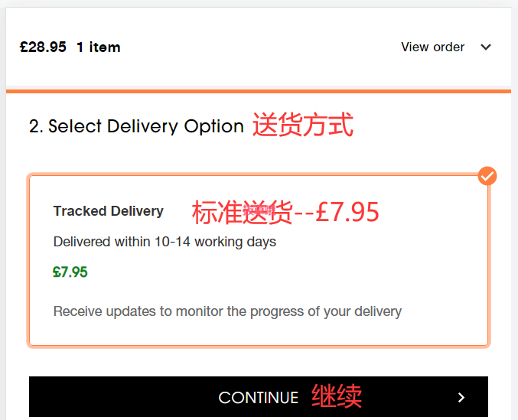Image resolution: width=518 pixels, height=420 pixels.
Task: Click the red 送货方式 annotation
Action: pyautogui.click(x=303, y=125)
